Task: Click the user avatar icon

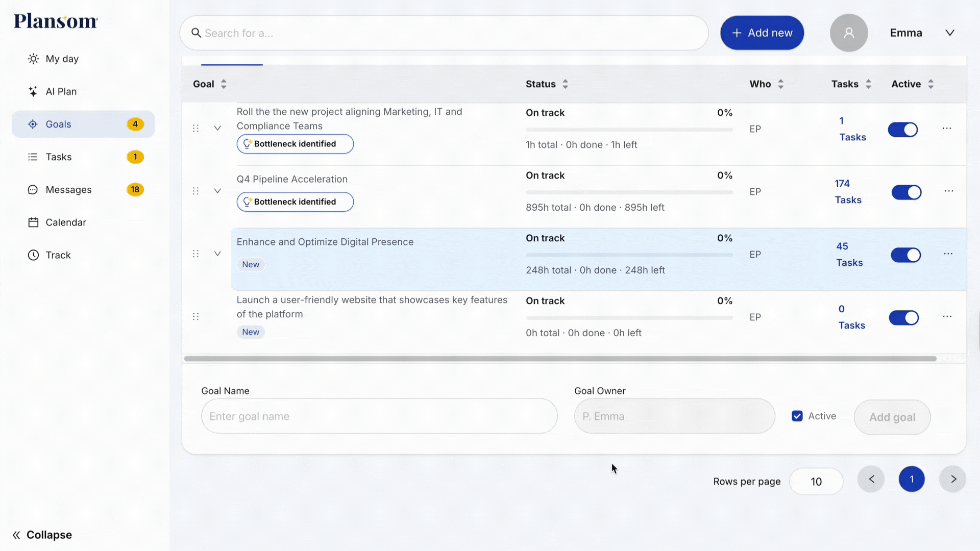Action: point(848,33)
